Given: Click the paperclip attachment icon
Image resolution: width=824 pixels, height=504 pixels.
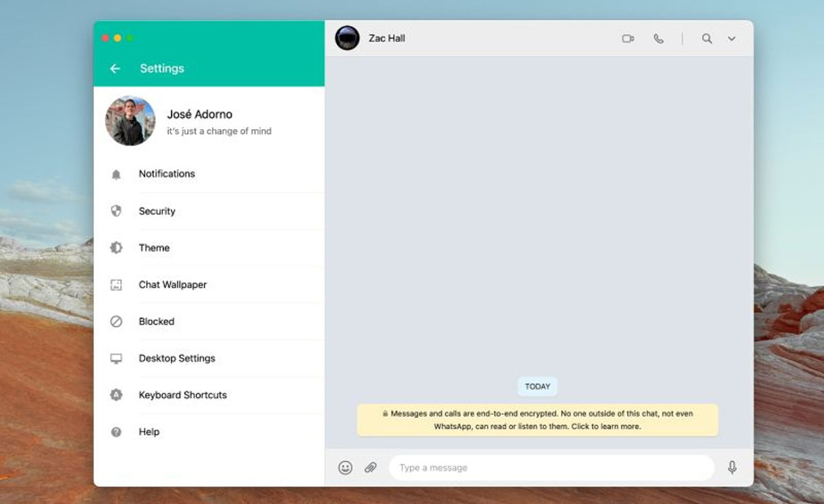Looking at the screenshot, I should pos(371,468).
